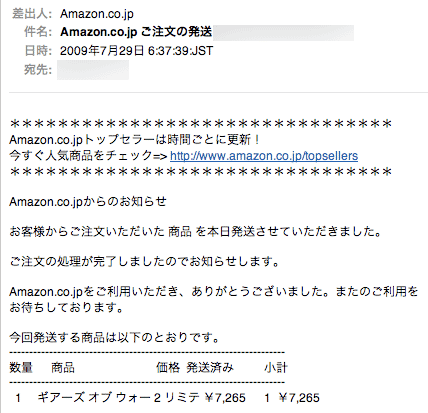Viewport: 428px width, 413px height.
Task: Click the line 今回発送する商品は以下のとおりです
Action: tap(114, 338)
